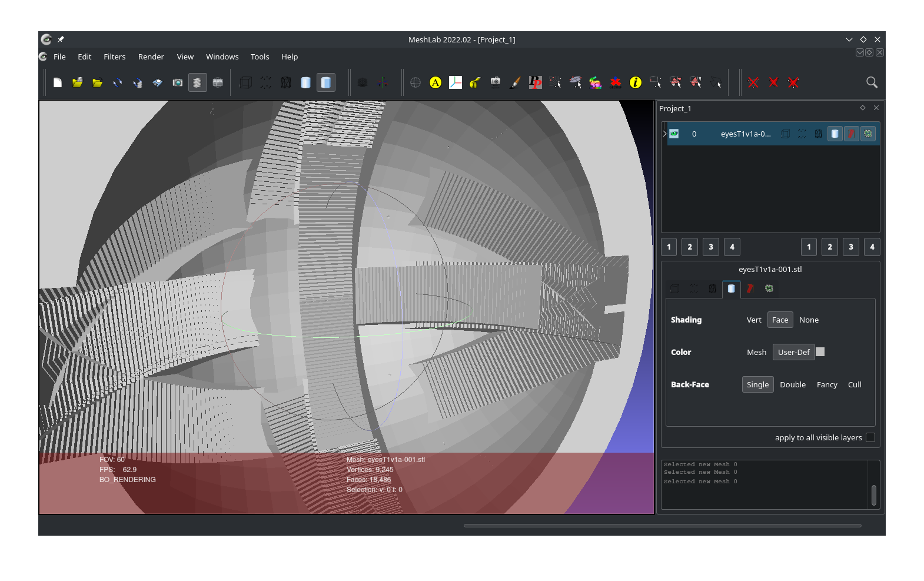Set Shading to Vert
924x581 pixels.
pyautogui.click(x=754, y=320)
